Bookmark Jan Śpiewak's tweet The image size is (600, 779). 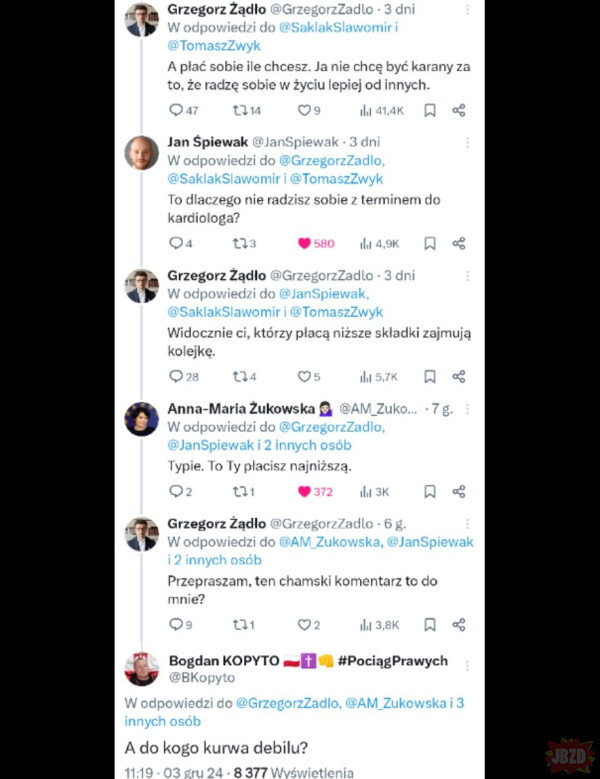pos(429,243)
